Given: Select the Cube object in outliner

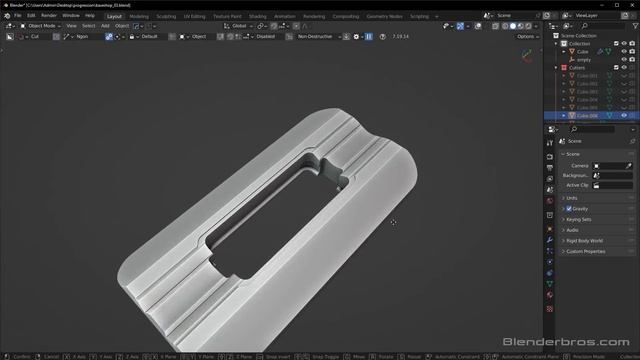Looking at the screenshot, I should [x=582, y=51].
